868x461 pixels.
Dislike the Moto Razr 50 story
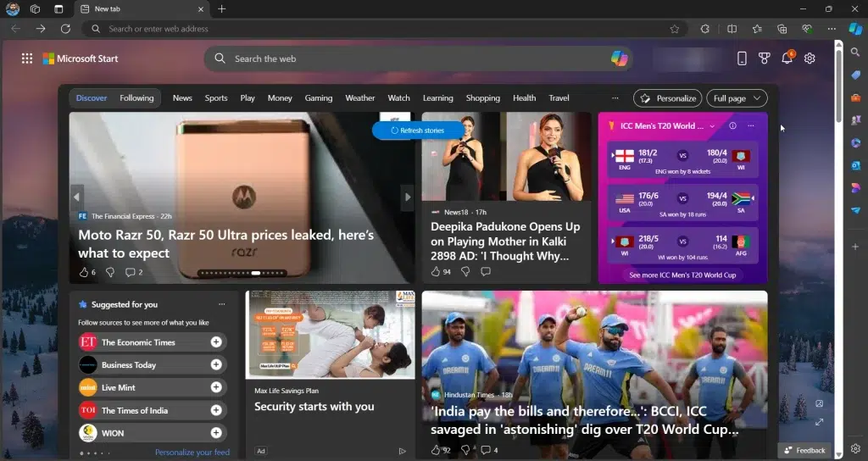pos(110,272)
